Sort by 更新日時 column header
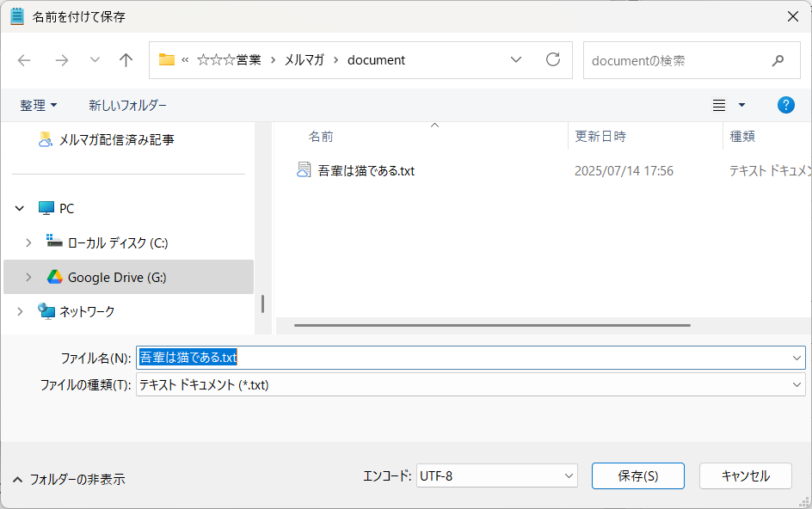The height and width of the screenshot is (509, 812). pos(600,137)
